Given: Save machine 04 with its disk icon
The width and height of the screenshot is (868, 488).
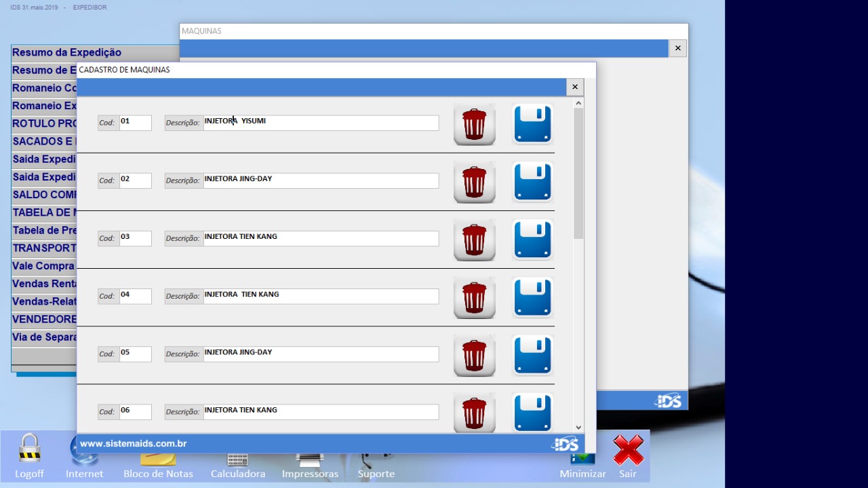Looking at the screenshot, I should pos(533,297).
